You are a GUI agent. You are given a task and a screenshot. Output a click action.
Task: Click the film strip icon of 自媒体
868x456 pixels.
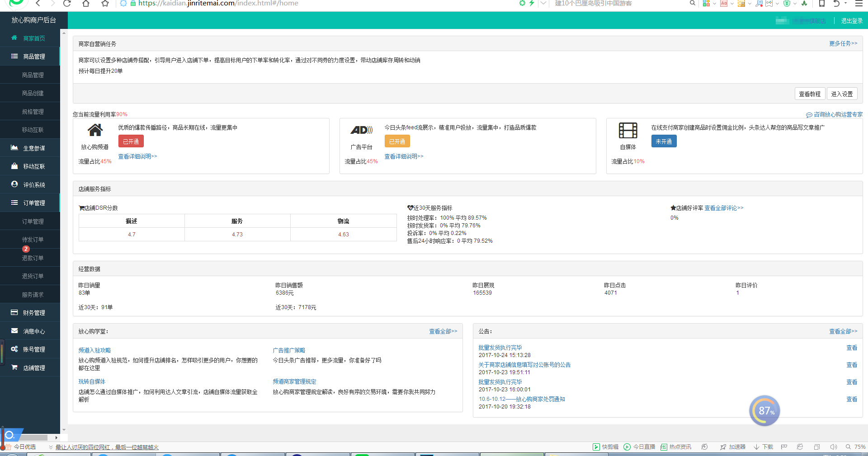point(628,131)
